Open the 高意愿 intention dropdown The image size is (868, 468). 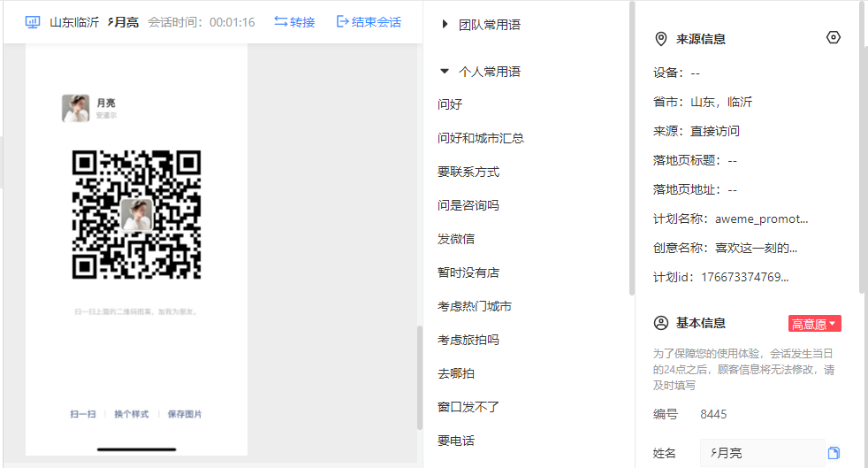[815, 324]
